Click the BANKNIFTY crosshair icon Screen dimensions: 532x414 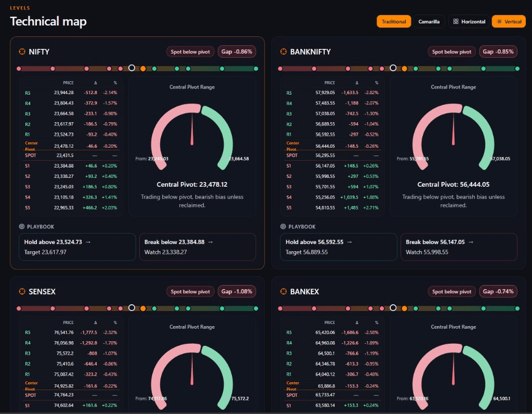(x=283, y=51)
